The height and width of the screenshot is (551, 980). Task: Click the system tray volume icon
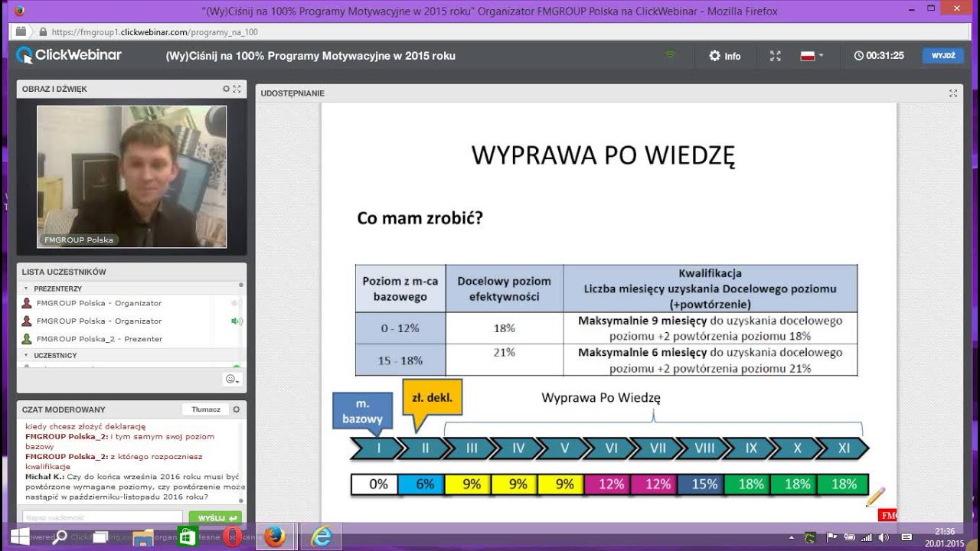coord(884,537)
